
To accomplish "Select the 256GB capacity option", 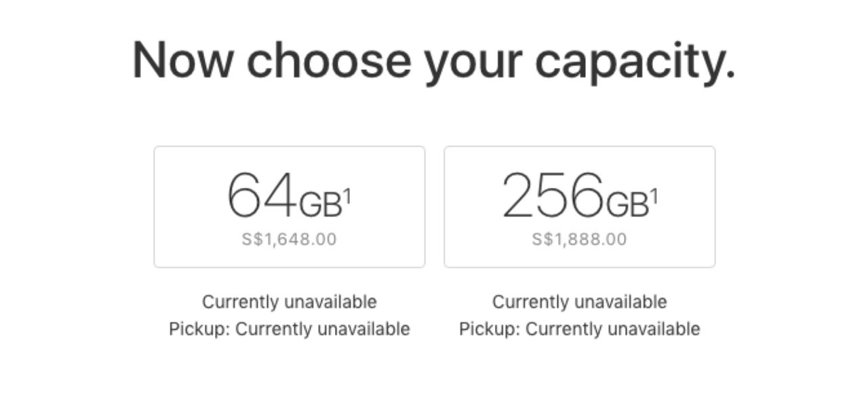I will point(579,206).
